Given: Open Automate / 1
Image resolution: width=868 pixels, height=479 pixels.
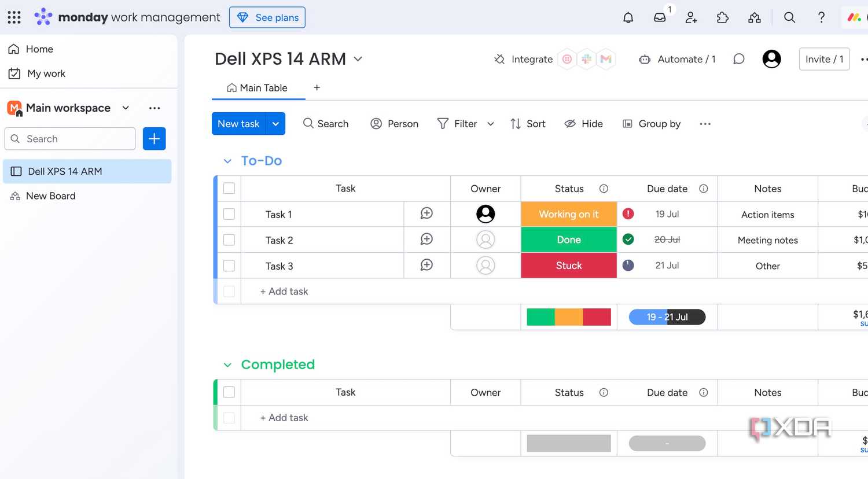Looking at the screenshot, I should 677,59.
